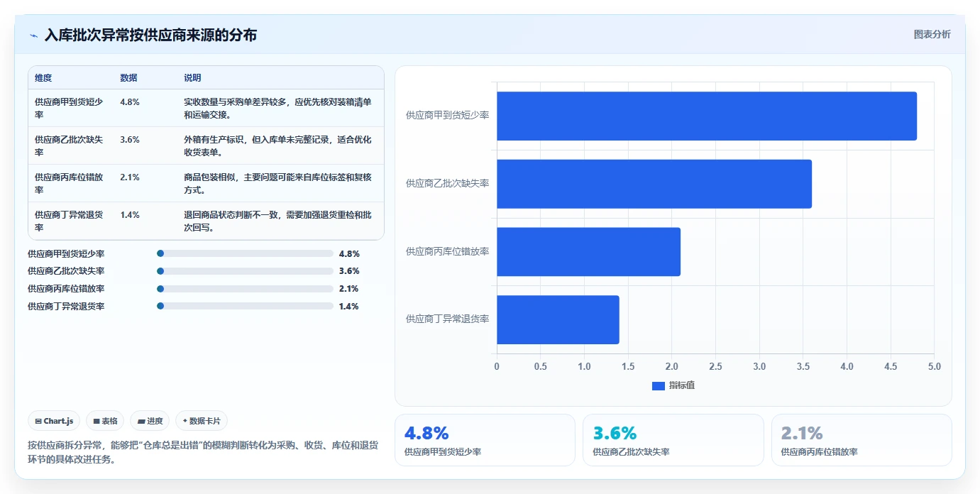Select the 表格 tag chip
Image resolution: width=980 pixels, height=494 pixels.
pos(105,421)
